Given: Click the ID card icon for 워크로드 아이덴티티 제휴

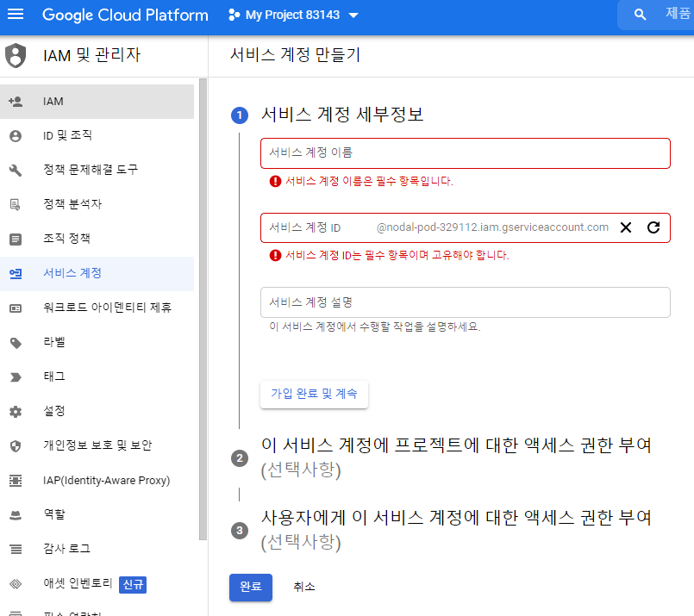Looking at the screenshot, I should [16, 308].
